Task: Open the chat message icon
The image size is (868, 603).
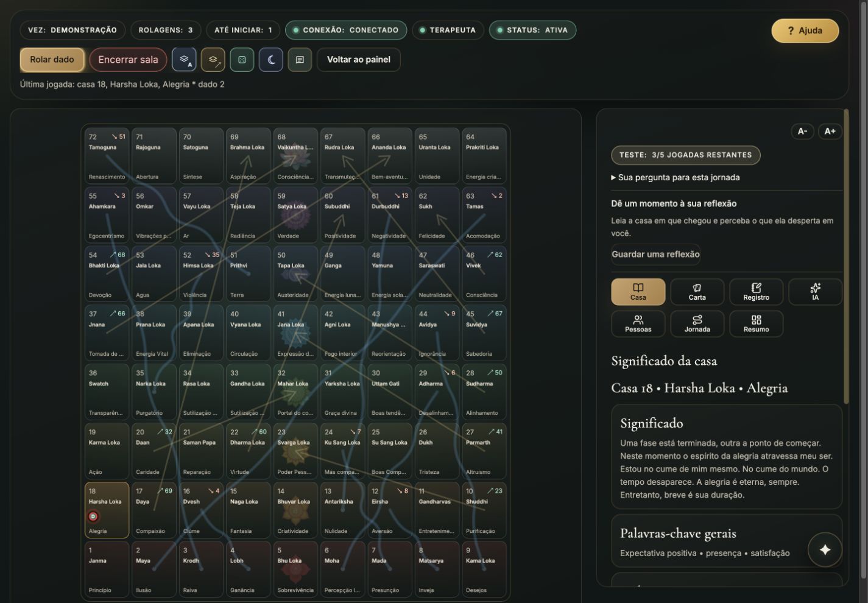Action: tap(300, 60)
